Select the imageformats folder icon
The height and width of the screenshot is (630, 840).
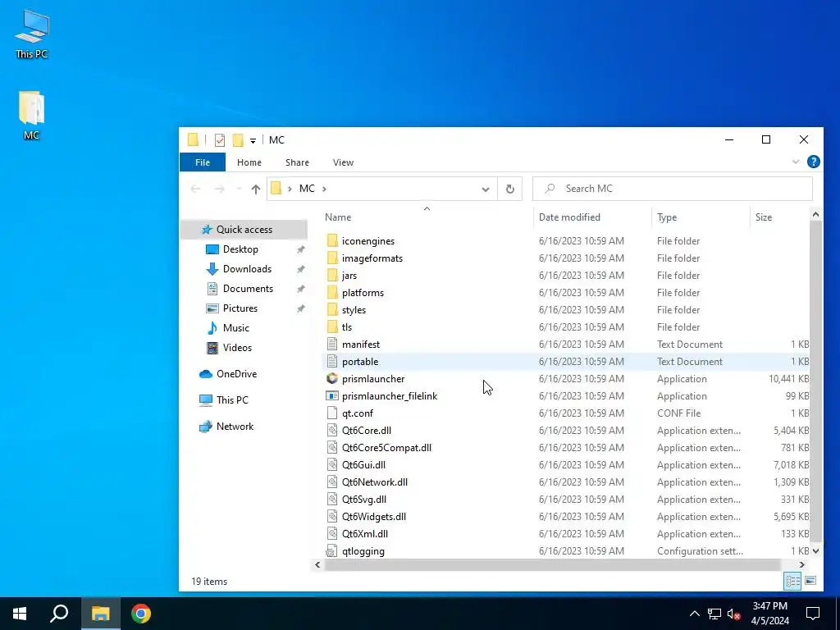(332, 258)
